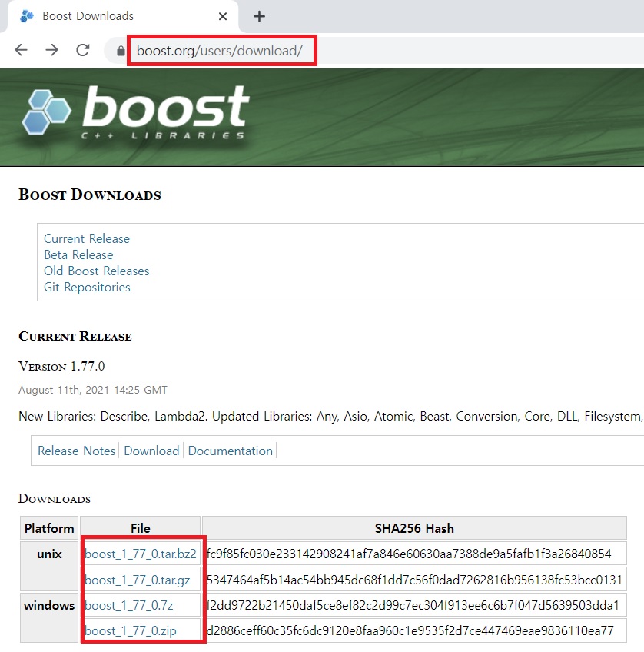Click the Boost favicon in the tab
Screen dimensions: 644x652
[x=27, y=16]
